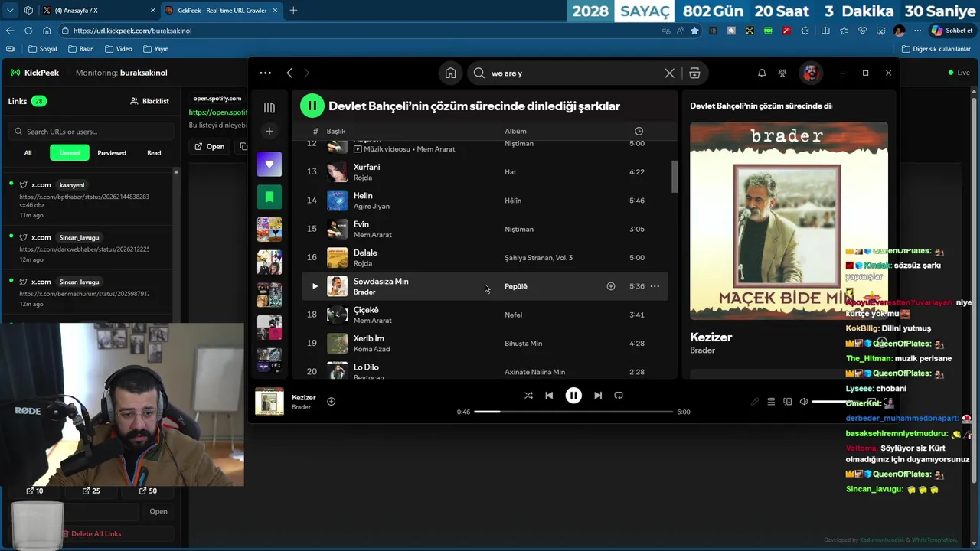This screenshot has height=551, width=980.
Task: Open artist link Mem Ararat under Evîn
Action: pos(372,235)
